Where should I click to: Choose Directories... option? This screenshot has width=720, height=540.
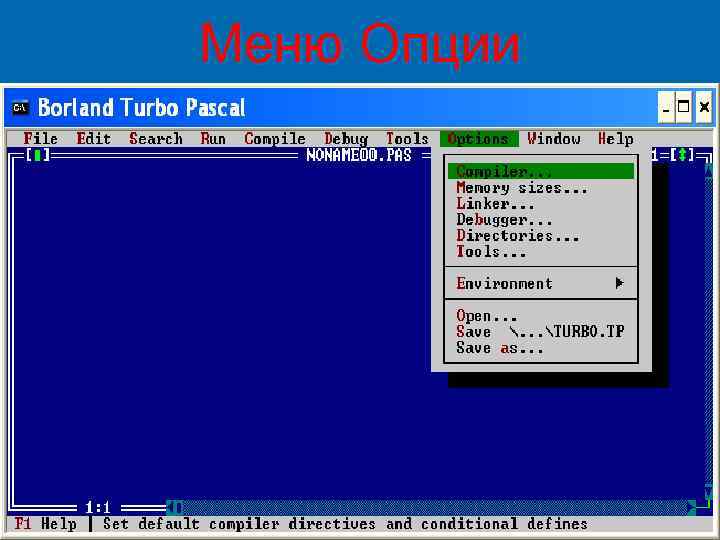(541, 236)
